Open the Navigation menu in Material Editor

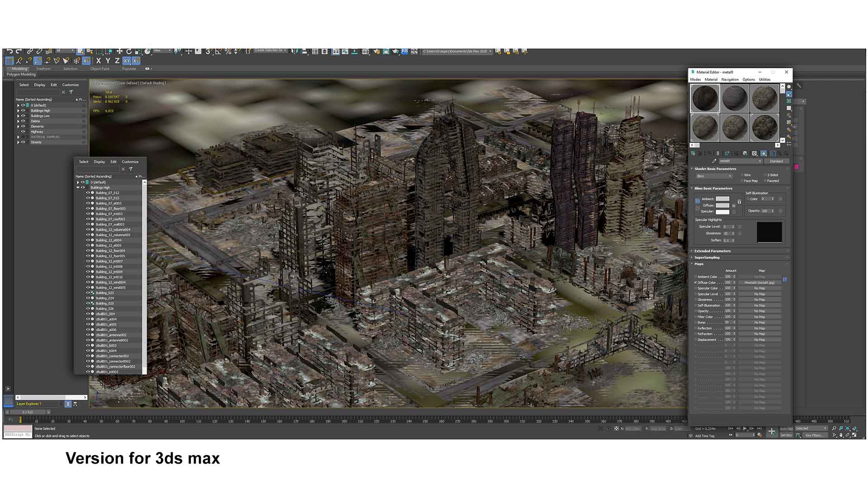(x=730, y=80)
